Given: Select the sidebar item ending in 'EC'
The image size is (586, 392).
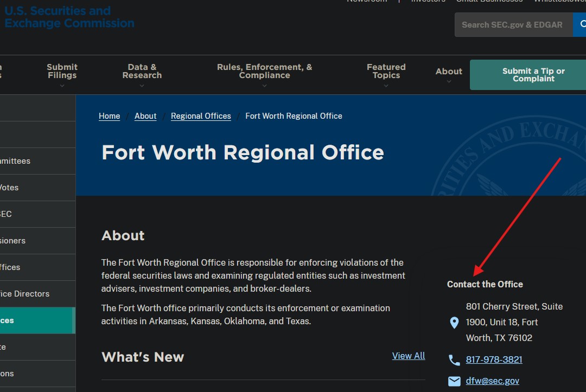Looking at the screenshot, I should (38, 214).
